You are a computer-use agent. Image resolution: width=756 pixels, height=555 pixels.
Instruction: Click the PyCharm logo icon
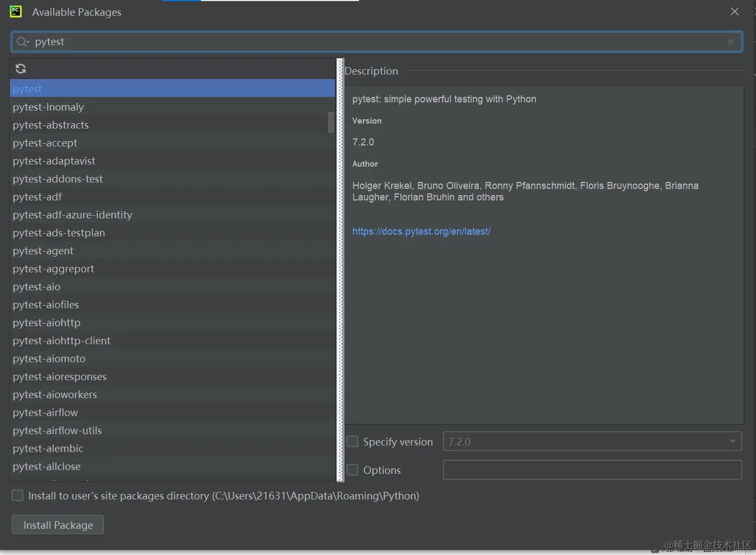[x=16, y=11]
